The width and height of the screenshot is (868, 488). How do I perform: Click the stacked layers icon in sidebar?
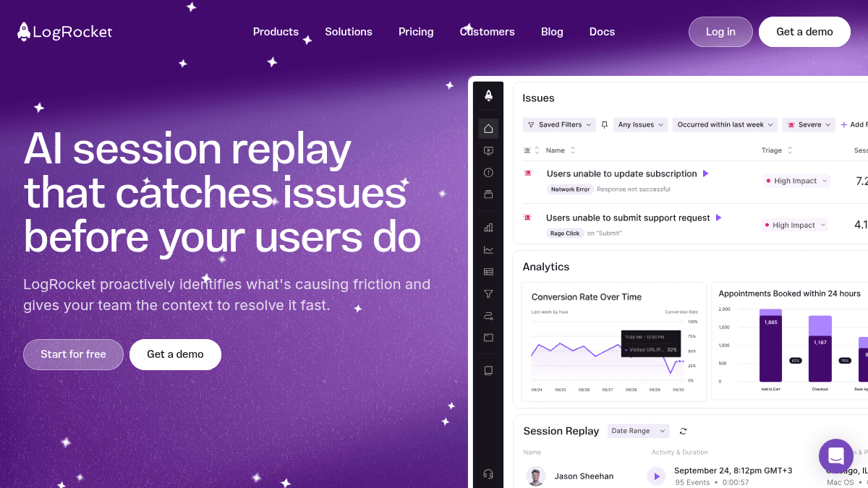click(488, 194)
